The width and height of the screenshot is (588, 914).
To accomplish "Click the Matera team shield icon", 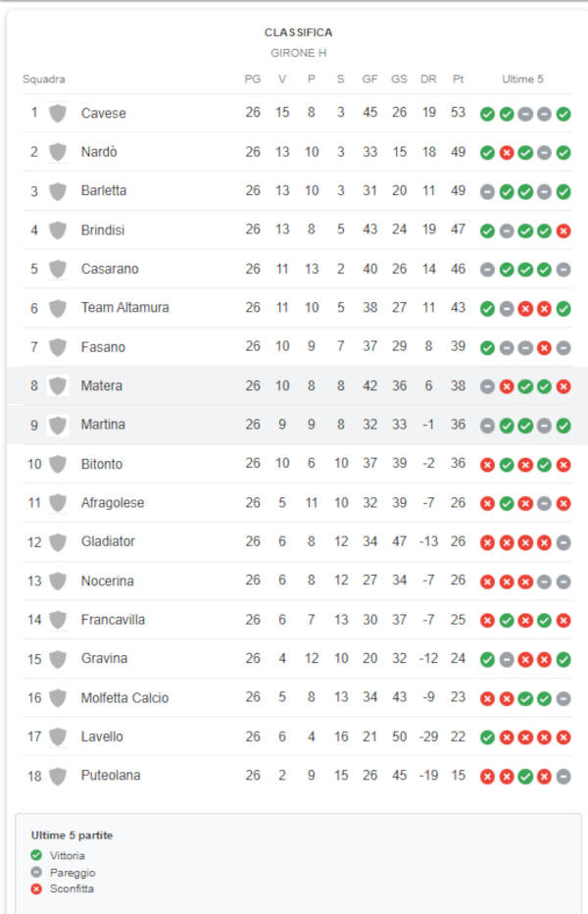I will [x=57, y=385].
